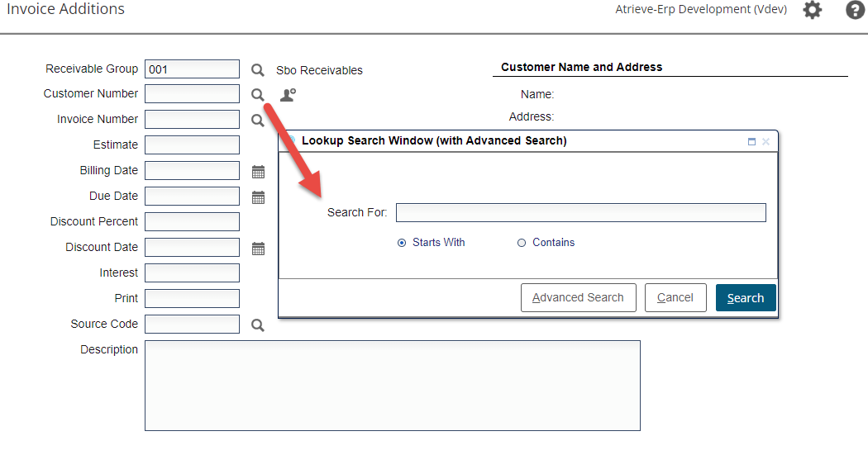Open the Due Date calendar picker
This screenshot has width=868, height=455.
point(258,197)
